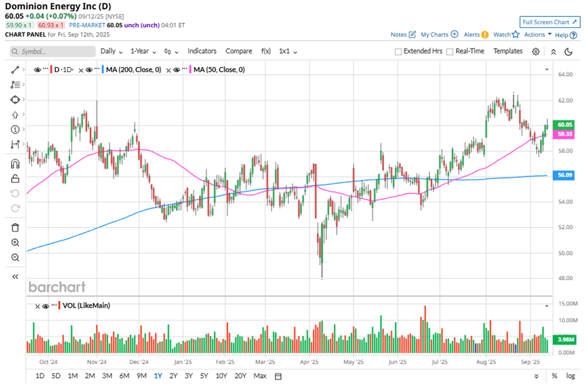The image size is (588, 385).
Task: Zoom out of the chart
Action: coord(15,257)
